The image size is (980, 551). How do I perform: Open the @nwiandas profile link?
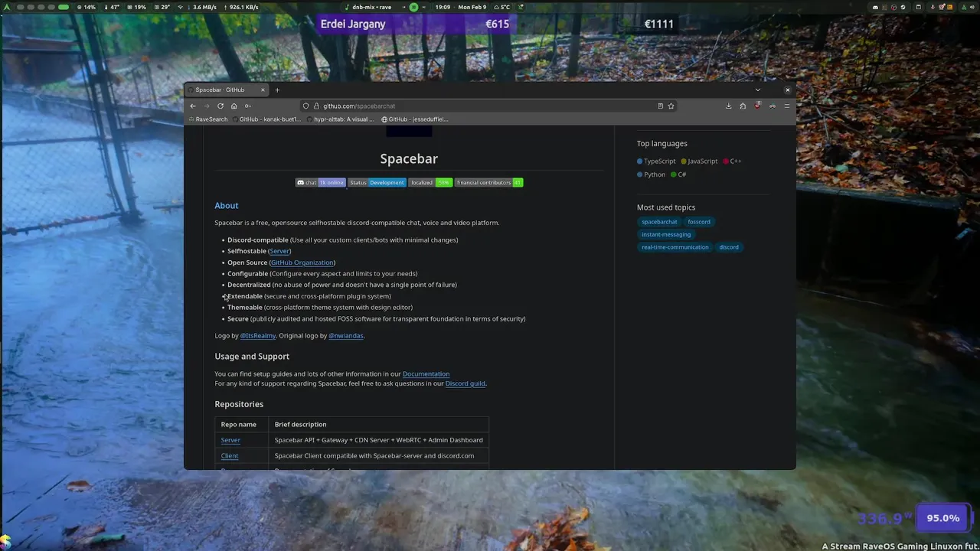(x=346, y=336)
